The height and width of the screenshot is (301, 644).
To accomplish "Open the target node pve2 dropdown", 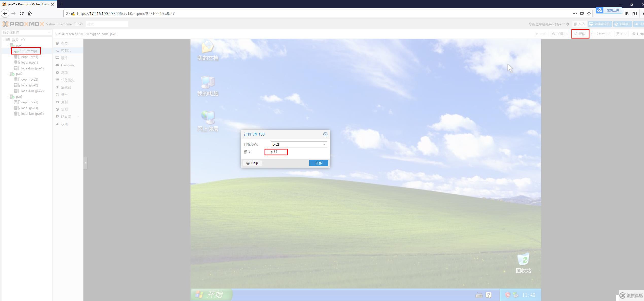I will [324, 144].
